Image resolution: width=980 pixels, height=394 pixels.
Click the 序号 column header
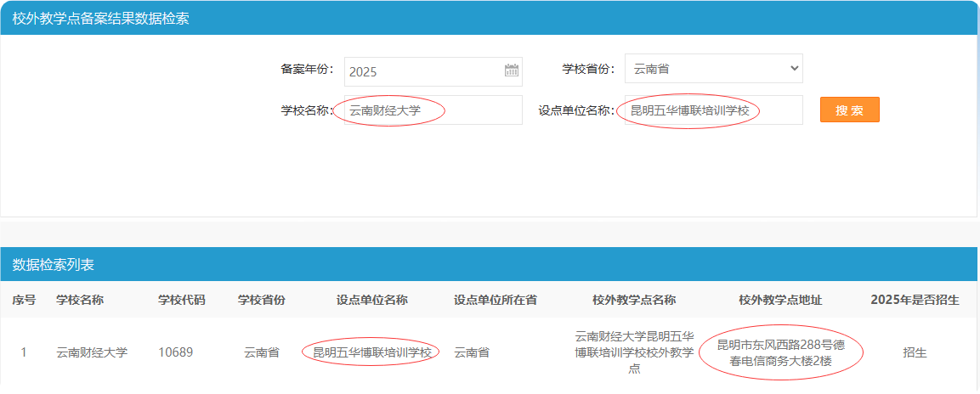click(x=24, y=300)
